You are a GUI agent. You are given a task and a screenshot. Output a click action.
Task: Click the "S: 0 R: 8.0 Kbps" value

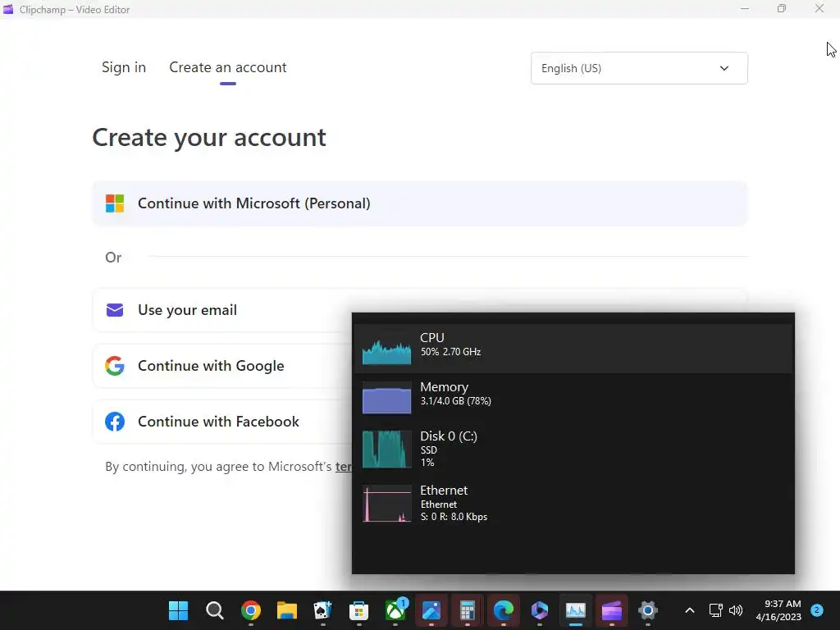pos(454,517)
